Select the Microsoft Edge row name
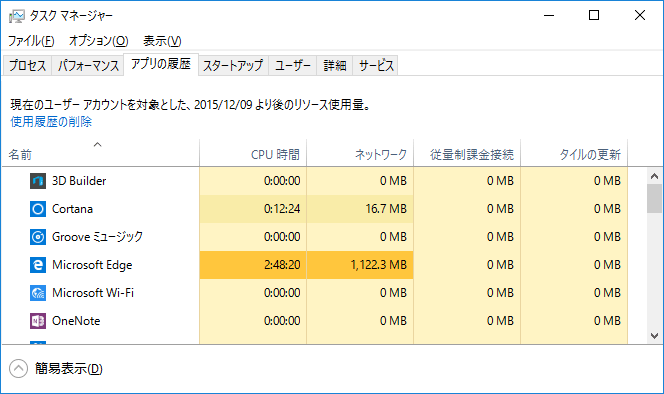This screenshot has width=664, height=394. point(92,265)
